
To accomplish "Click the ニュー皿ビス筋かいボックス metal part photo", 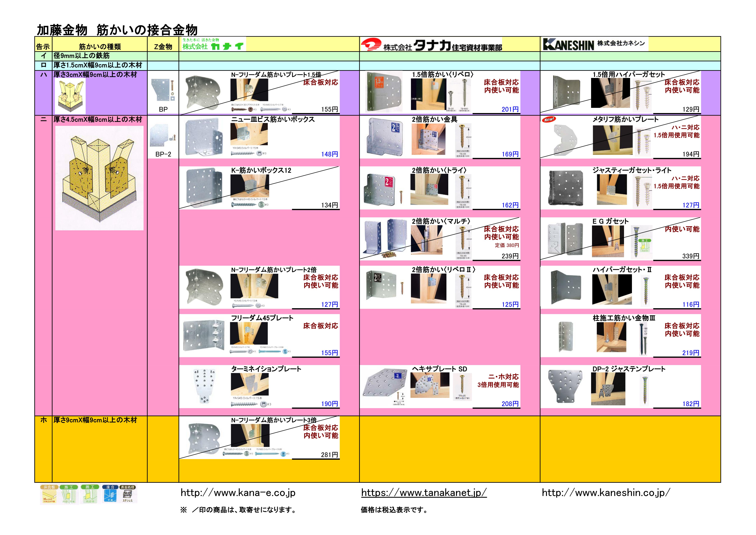I will click(204, 137).
